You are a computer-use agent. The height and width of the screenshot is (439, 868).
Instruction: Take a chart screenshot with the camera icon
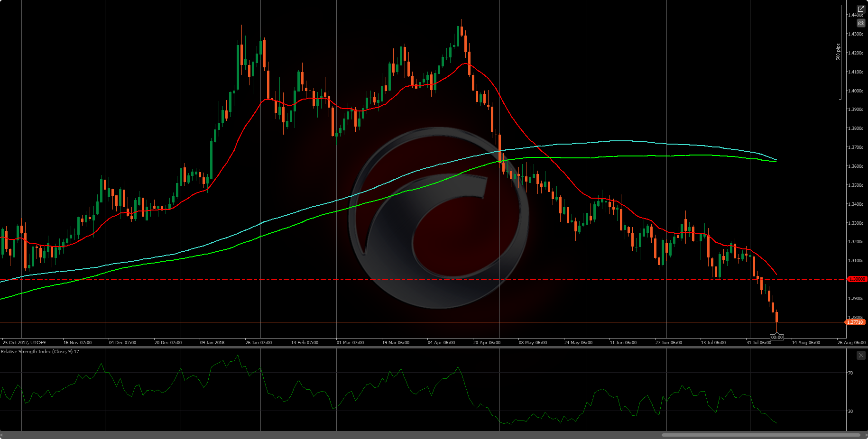[861, 23]
